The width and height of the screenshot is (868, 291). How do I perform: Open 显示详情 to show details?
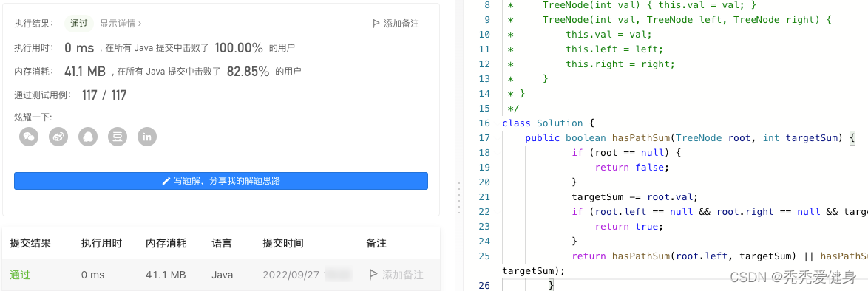(x=121, y=24)
